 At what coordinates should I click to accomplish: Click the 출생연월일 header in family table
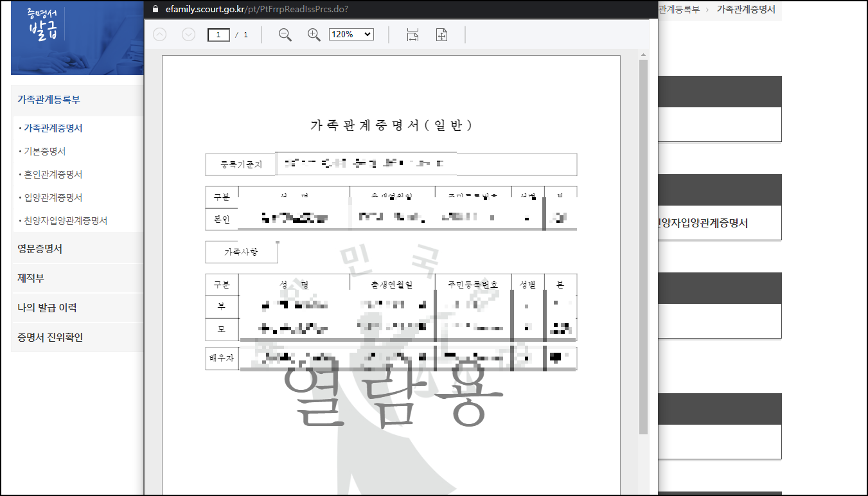tap(392, 284)
